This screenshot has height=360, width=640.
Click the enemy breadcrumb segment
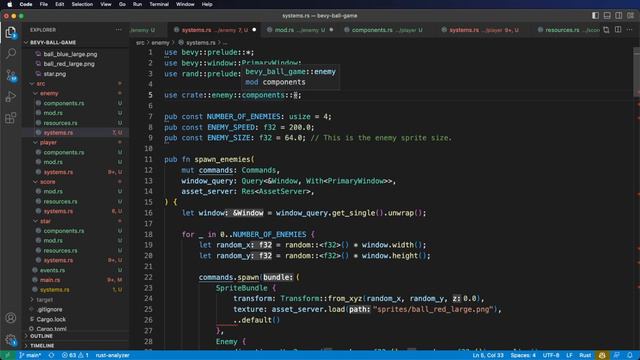pos(160,42)
